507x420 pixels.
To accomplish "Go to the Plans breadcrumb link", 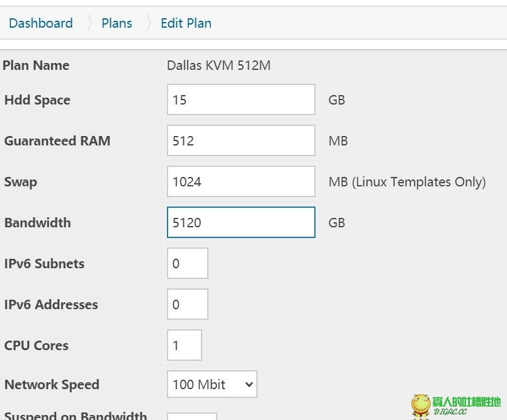I will point(117,23).
